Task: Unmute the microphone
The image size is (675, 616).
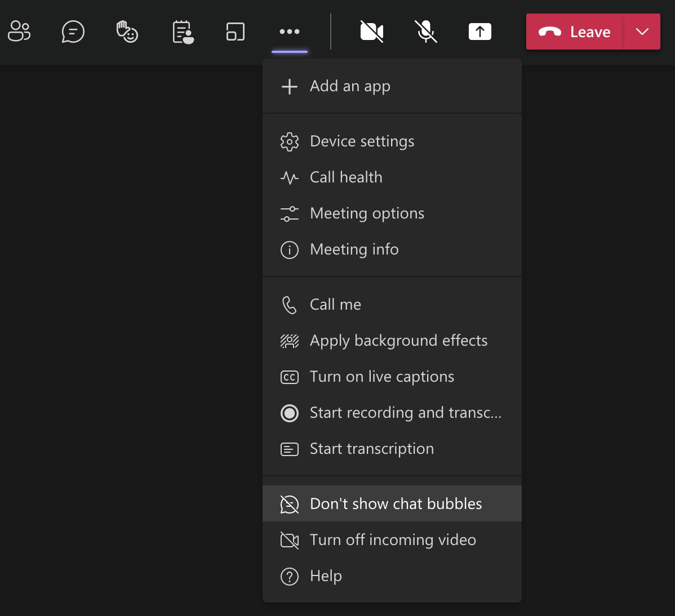Action: coord(426,32)
